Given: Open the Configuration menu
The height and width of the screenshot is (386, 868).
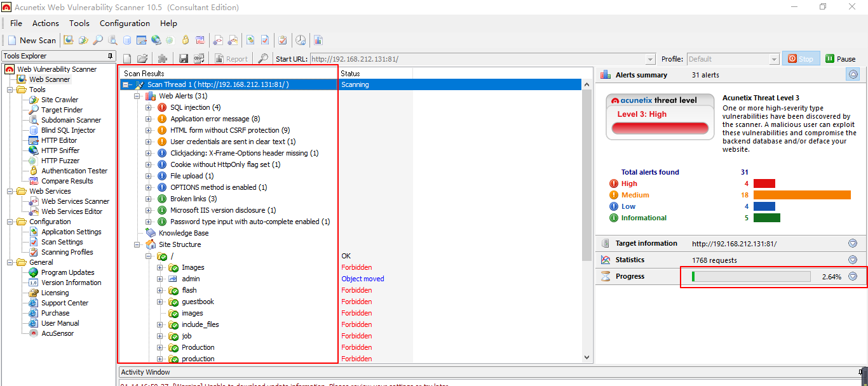Looking at the screenshot, I should click(x=125, y=23).
